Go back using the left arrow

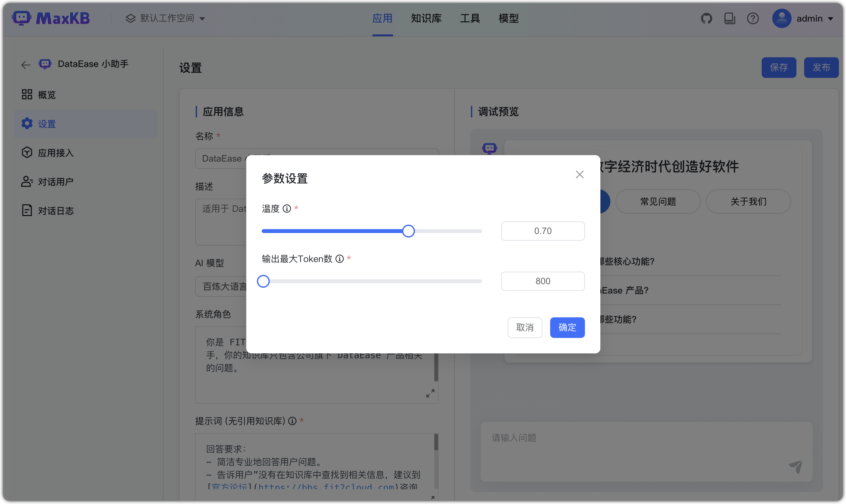[26, 64]
